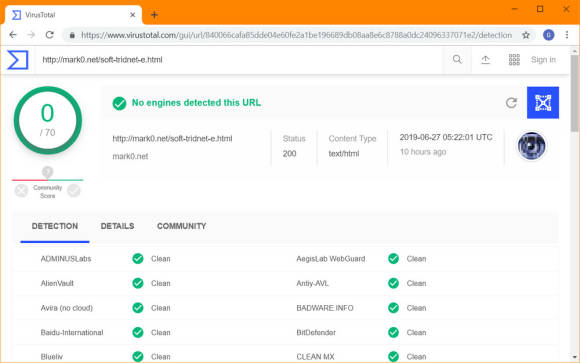
Task: Click the 'ADMINUSLabs' engine name
Action: coord(66,259)
